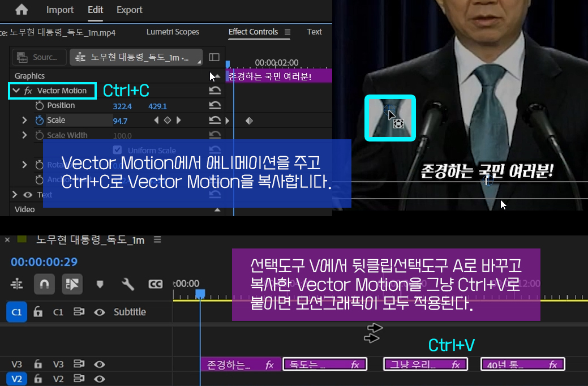Expand the Text layer in Effect Controls
Viewport: 588px width, 386px height.
coord(15,194)
